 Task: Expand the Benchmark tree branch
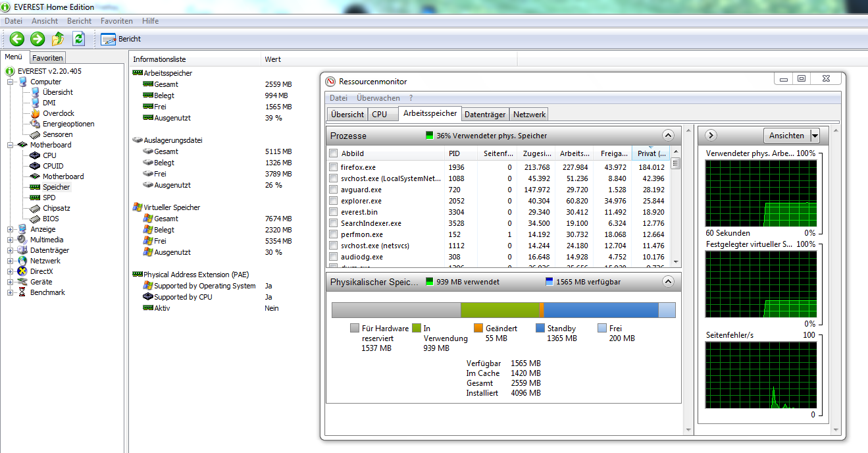coord(11,292)
